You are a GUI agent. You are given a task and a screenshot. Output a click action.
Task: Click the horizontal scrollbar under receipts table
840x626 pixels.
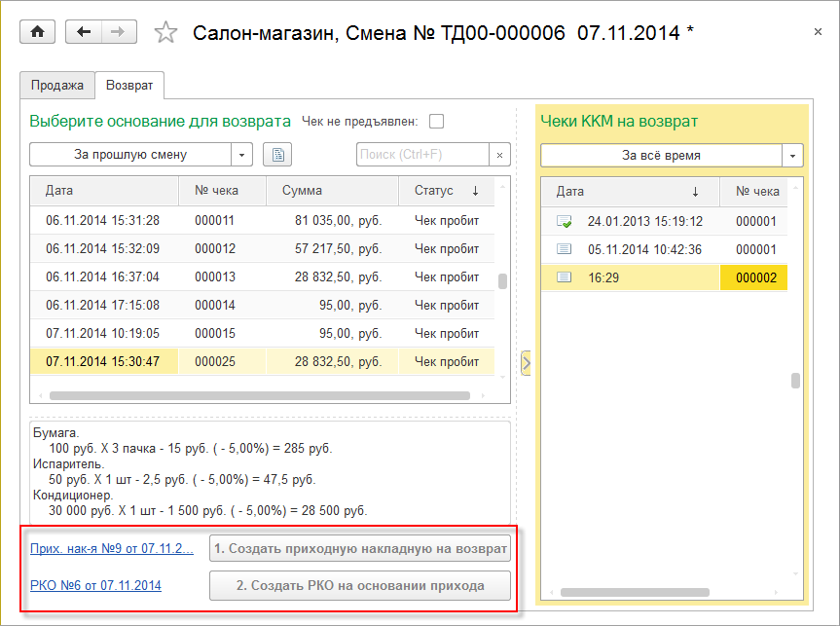[259, 396]
